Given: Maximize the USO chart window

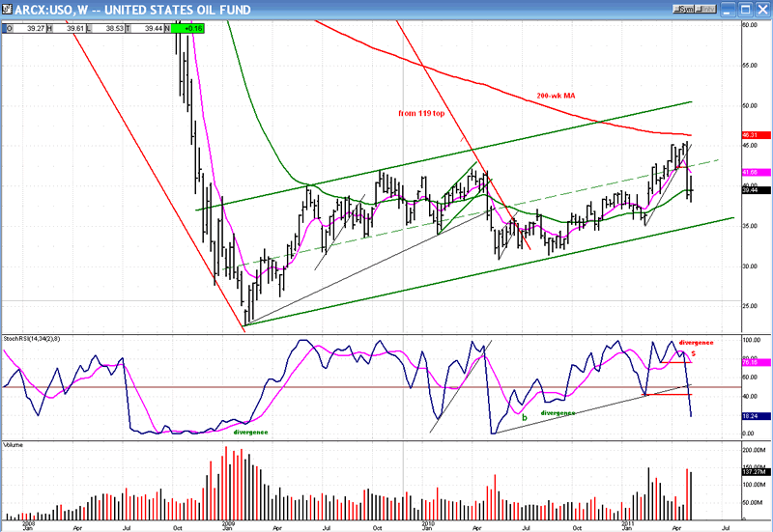Looking at the screenshot, I should click(745, 10).
